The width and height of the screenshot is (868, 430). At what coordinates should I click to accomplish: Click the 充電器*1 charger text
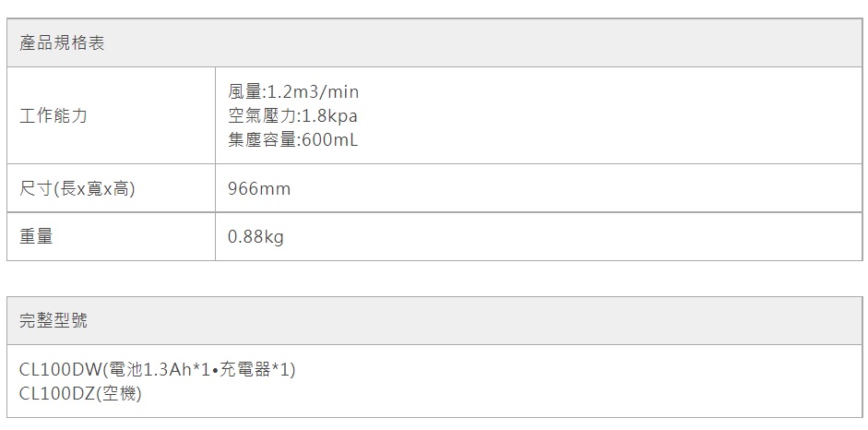click(x=256, y=370)
